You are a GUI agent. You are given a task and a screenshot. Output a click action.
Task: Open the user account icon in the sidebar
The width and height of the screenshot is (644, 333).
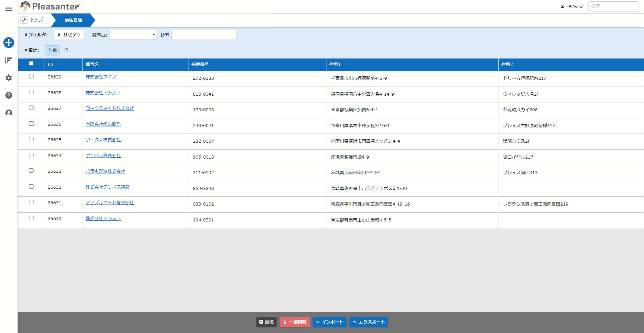coord(9,113)
